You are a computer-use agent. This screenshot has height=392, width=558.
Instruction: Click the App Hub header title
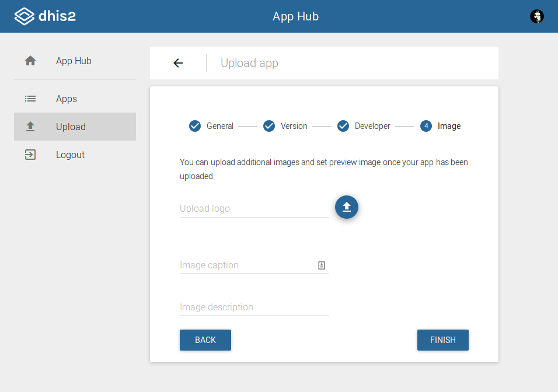click(x=295, y=16)
